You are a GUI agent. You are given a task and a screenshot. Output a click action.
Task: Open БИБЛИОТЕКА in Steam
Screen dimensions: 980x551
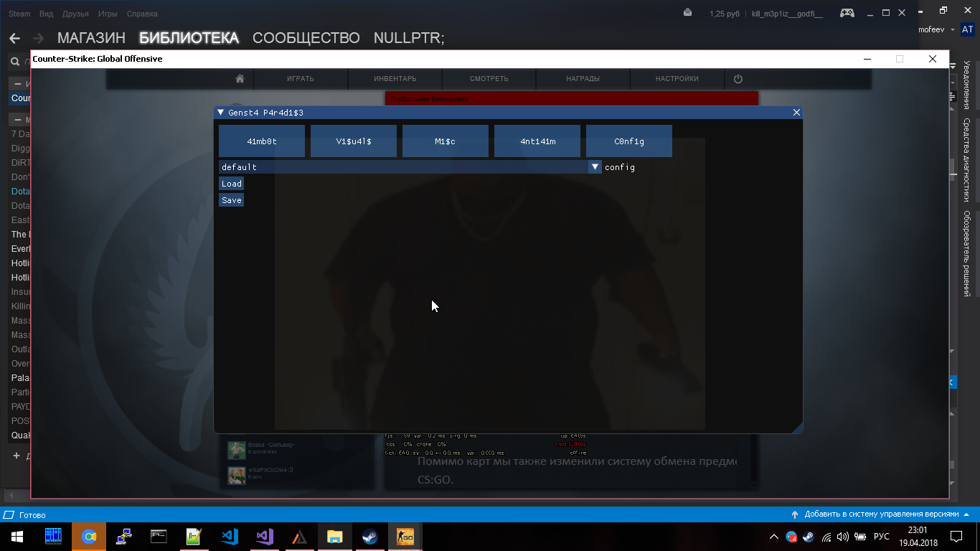(189, 38)
